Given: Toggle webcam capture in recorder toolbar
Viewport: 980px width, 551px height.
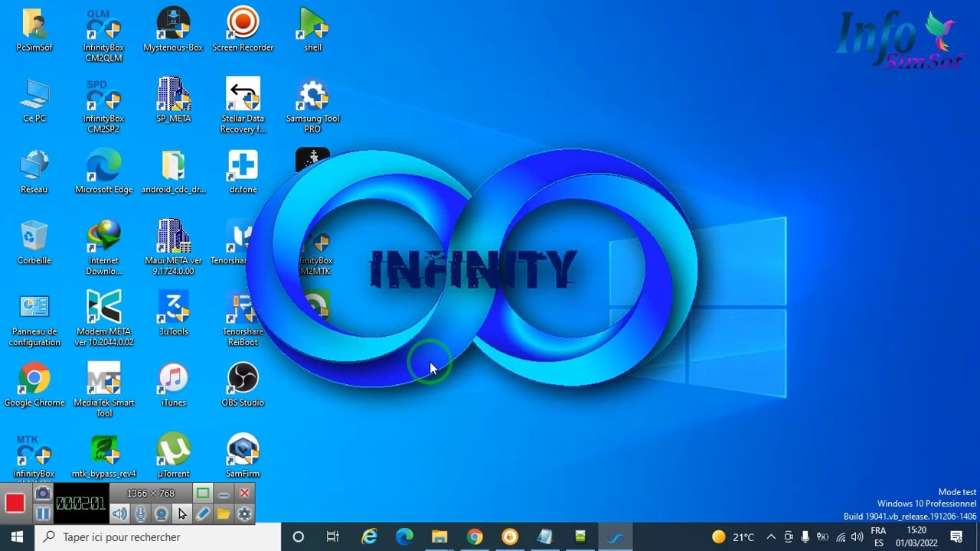Looking at the screenshot, I should [162, 514].
